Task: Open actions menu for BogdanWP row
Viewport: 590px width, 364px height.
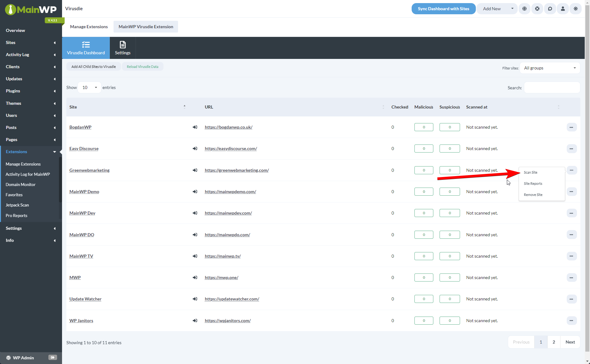Action: pyautogui.click(x=571, y=127)
